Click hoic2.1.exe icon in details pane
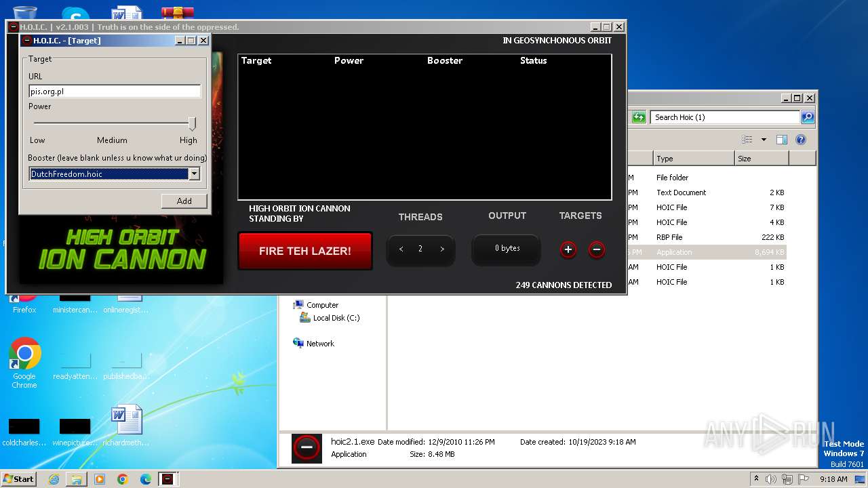This screenshot has width=868, height=488. click(x=307, y=448)
